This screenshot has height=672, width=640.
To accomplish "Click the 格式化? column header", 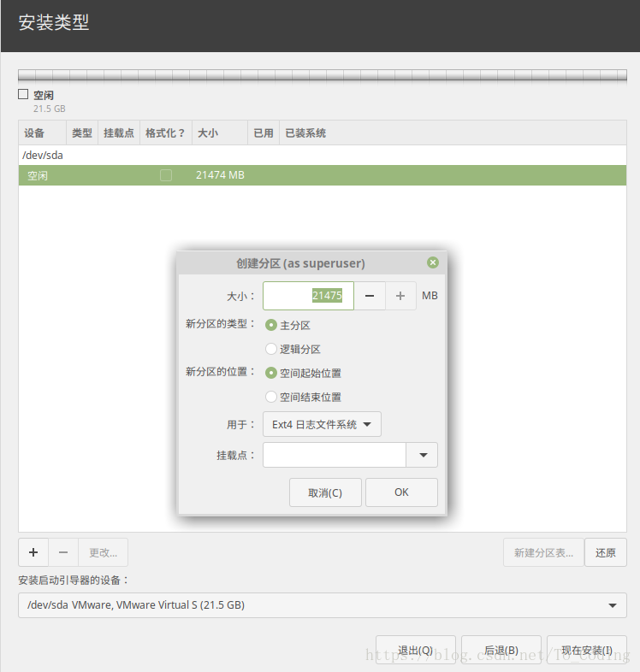I will pos(166,133).
